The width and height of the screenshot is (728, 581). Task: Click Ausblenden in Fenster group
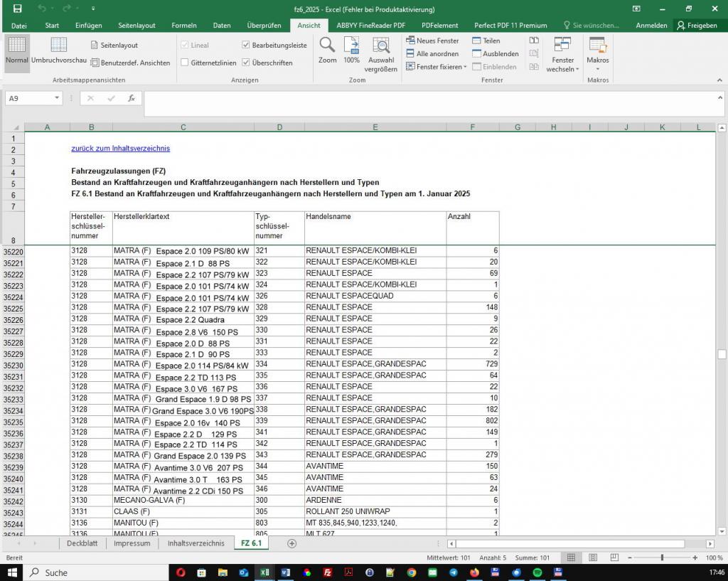tap(496, 53)
